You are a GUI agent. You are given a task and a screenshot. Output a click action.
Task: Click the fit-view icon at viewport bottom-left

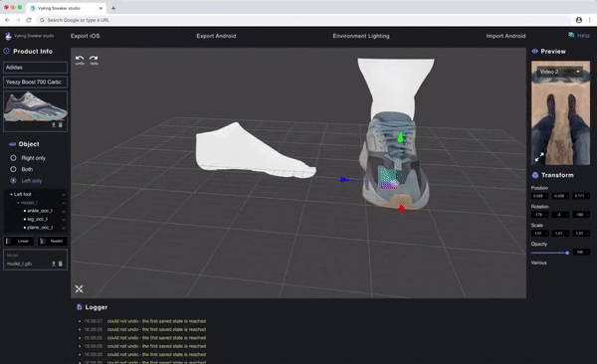pos(79,289)
